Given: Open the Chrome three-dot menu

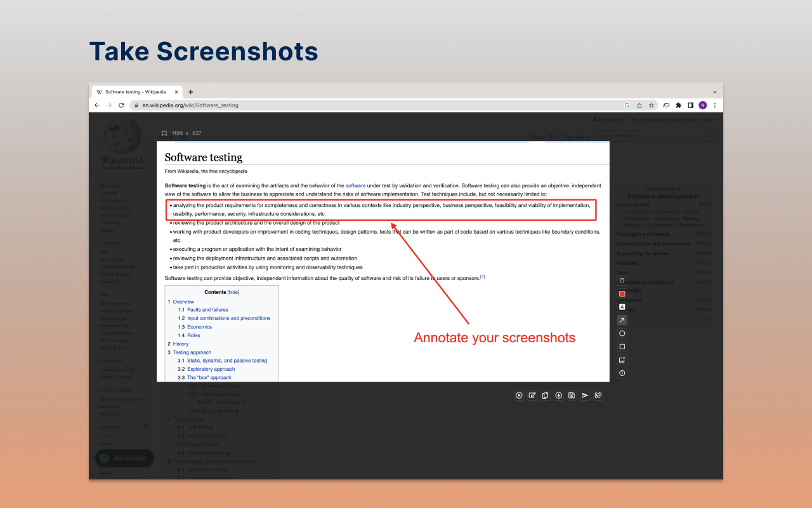Looking at the screenshot, I should point(715,105).
